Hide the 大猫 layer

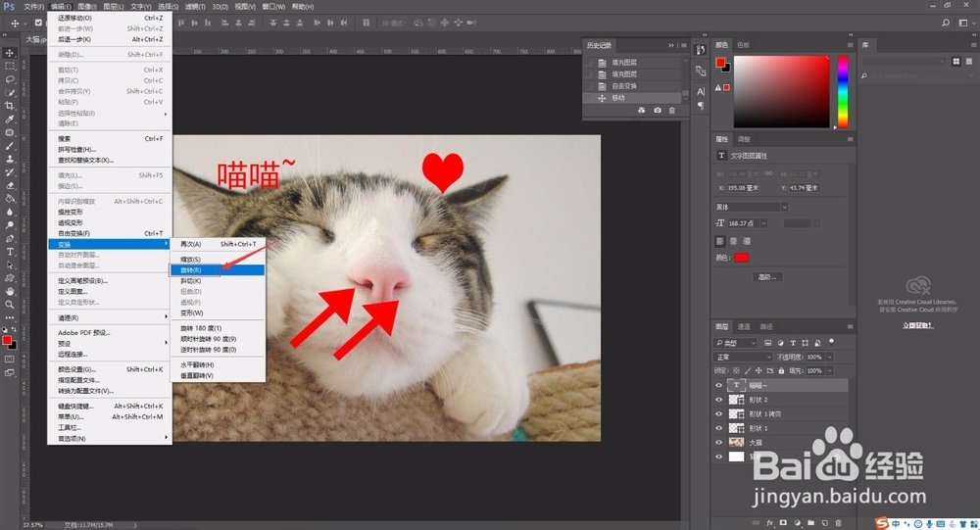[718, 443]
